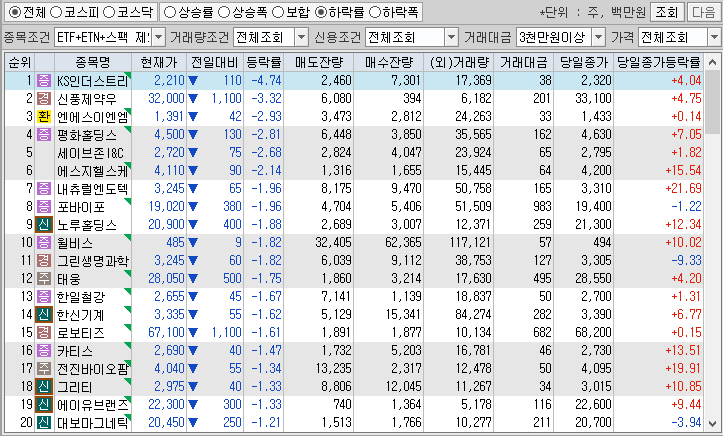Viewport: 723px width, 436px height.
Task: Sort by 등락률 column header
Action: click(263, 62)
